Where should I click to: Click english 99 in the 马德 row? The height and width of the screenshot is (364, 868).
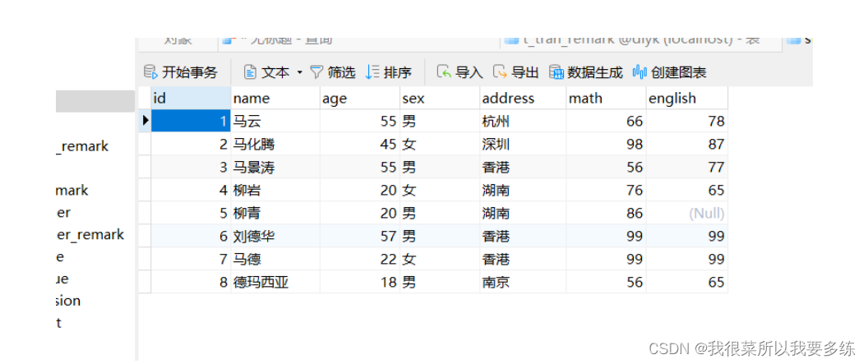(x=687, y=259)
